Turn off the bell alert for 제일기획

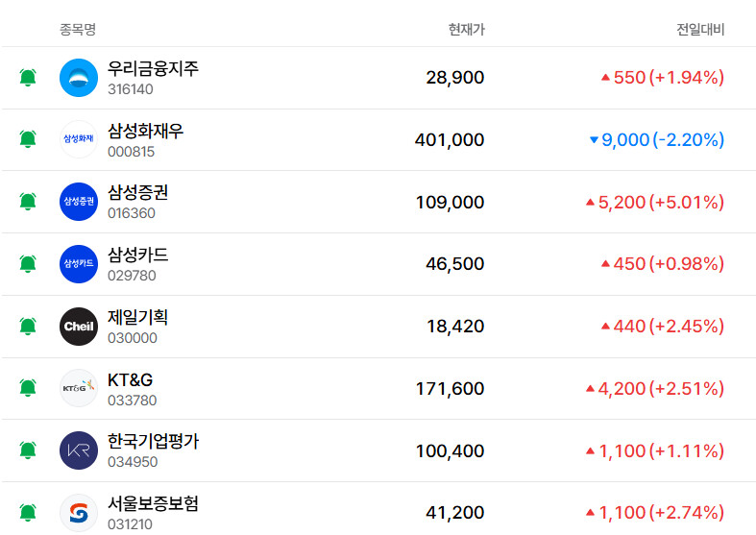[28, 327]
